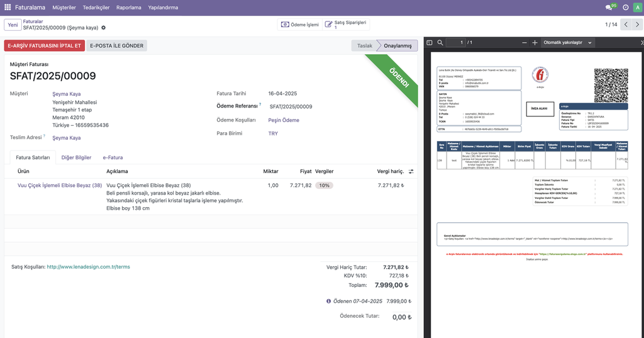The width and height of the screenshot is (644, 338).
Task: Click E-POSTA İLE GÖNDER button
Action: tap(117, 46)
